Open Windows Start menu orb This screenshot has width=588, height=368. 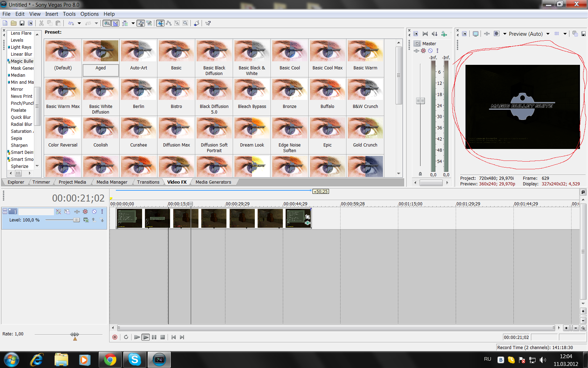(x=12, y=360)
